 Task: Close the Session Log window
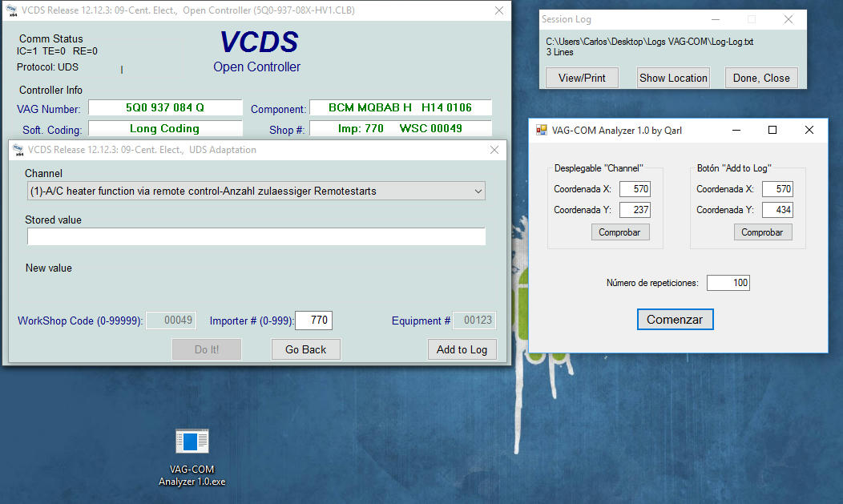coord(789,19)
